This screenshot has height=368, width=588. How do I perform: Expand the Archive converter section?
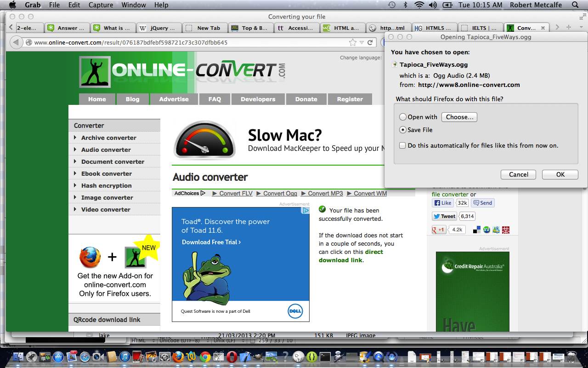(75, 138)
